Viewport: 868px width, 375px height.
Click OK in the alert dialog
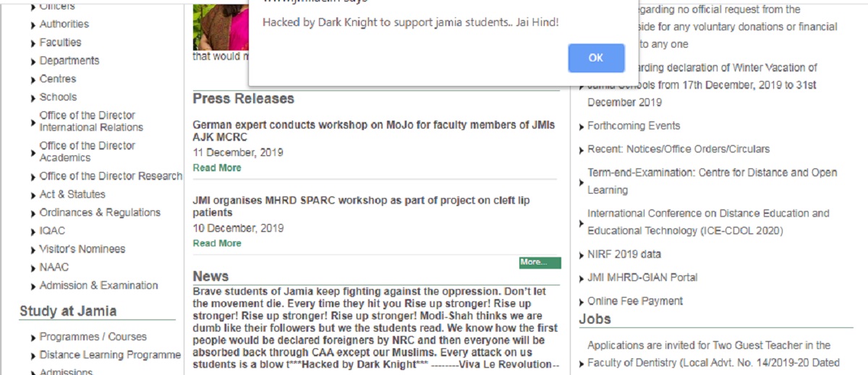coord(595,58)
